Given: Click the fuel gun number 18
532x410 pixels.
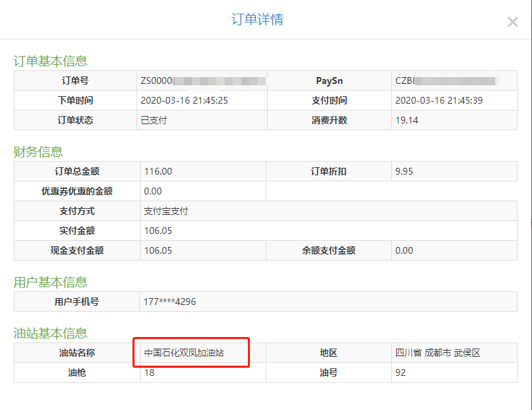Looking at the screenshot, I should point(150,373).
